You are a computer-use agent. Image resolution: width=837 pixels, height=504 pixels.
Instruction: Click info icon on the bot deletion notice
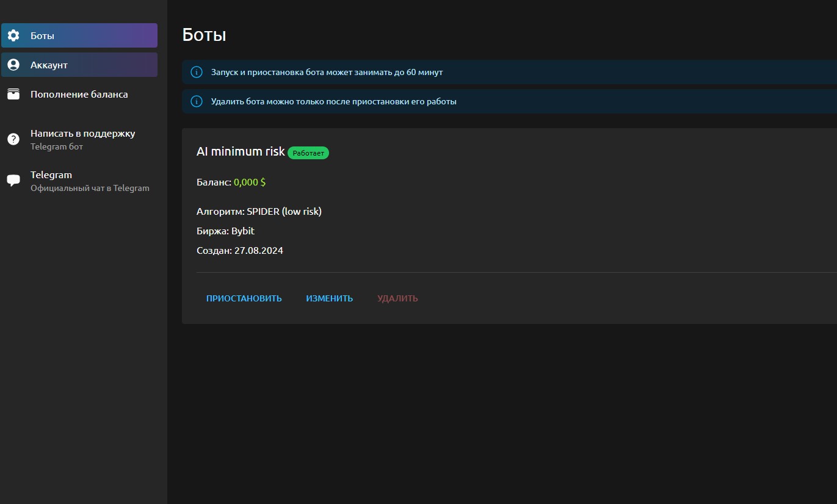pos(197,101)
